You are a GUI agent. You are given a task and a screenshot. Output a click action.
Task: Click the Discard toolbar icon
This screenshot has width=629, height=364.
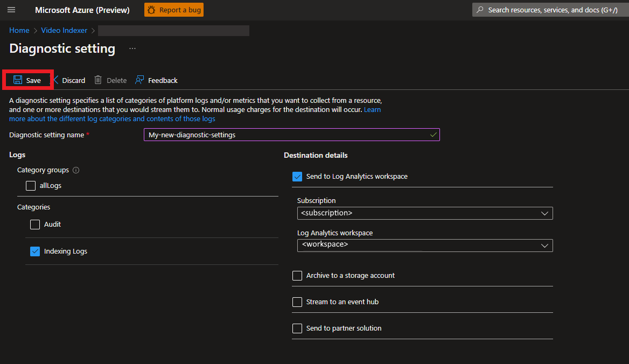55,80
